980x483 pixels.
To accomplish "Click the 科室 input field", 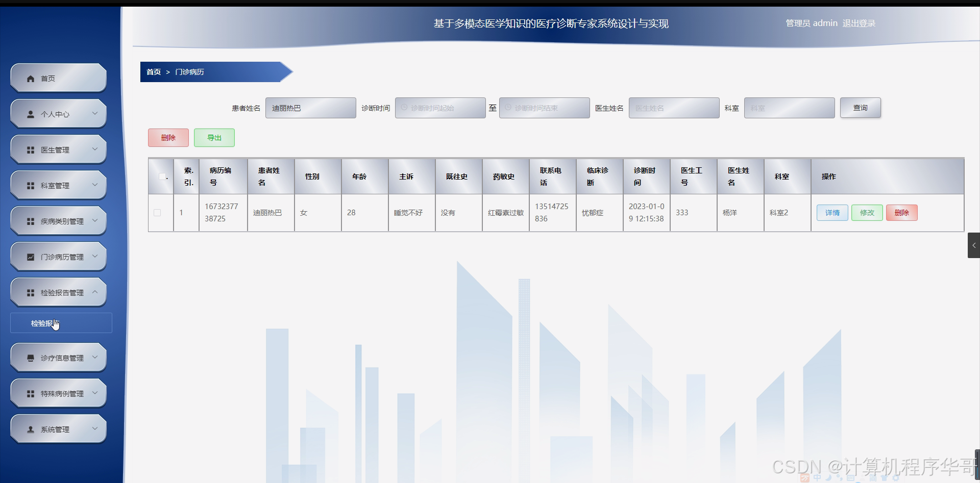I will (790, 108).
